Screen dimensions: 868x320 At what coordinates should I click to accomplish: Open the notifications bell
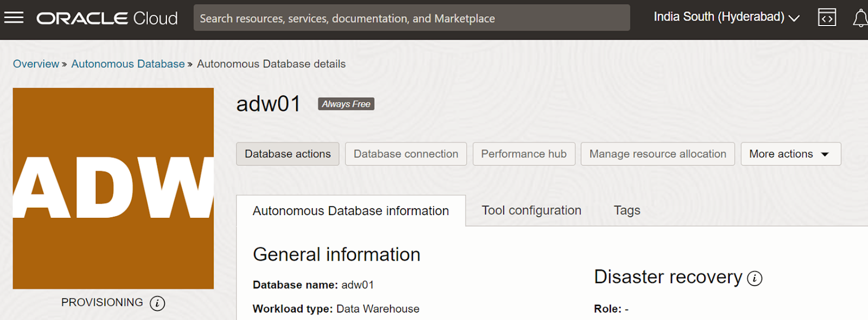click(x=860, y=18)
